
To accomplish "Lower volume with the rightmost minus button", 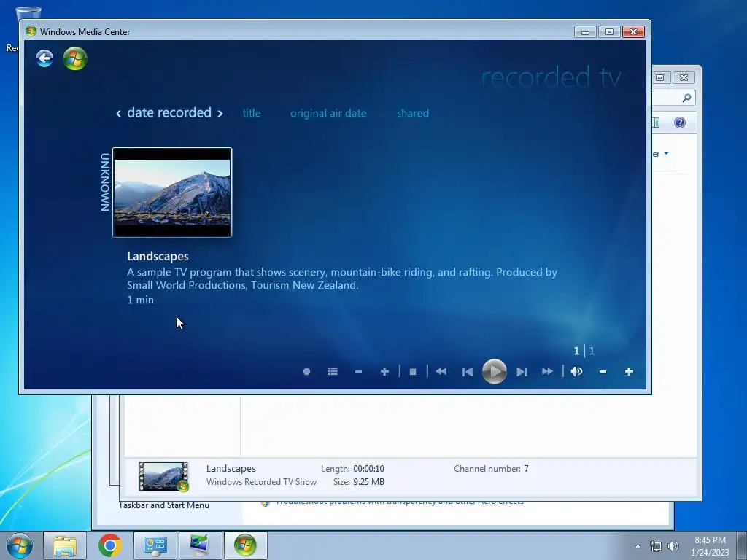I will coord(603,371).
